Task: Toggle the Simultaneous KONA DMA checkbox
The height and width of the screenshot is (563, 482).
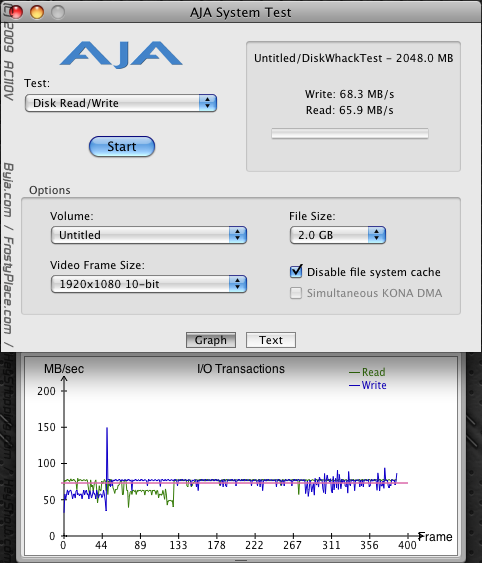Action: [296, 293]
